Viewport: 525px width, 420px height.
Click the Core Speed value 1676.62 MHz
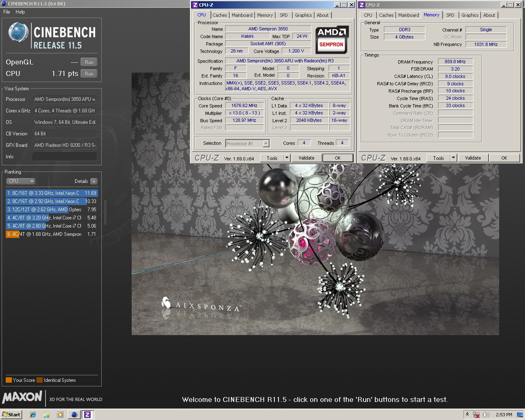[x=244, y=106]
